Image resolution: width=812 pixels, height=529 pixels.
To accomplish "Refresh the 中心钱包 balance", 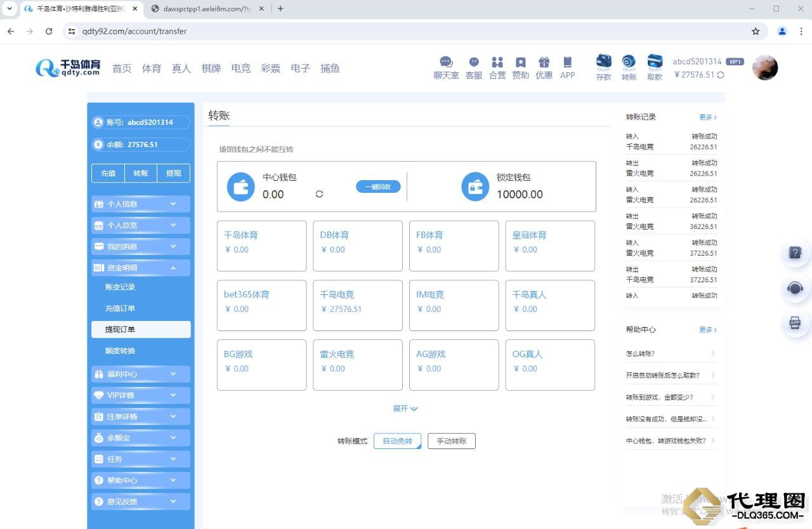I will (319, 194).
